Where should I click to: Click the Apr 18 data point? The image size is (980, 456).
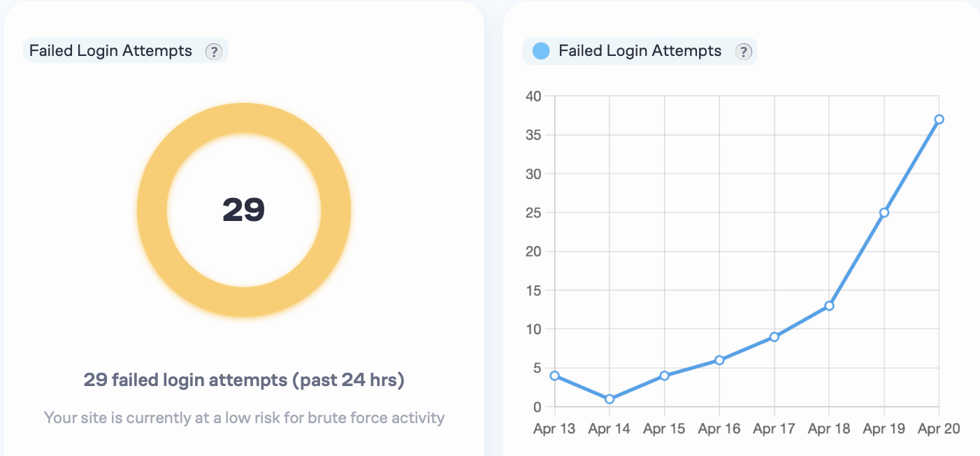pos(829,306)
